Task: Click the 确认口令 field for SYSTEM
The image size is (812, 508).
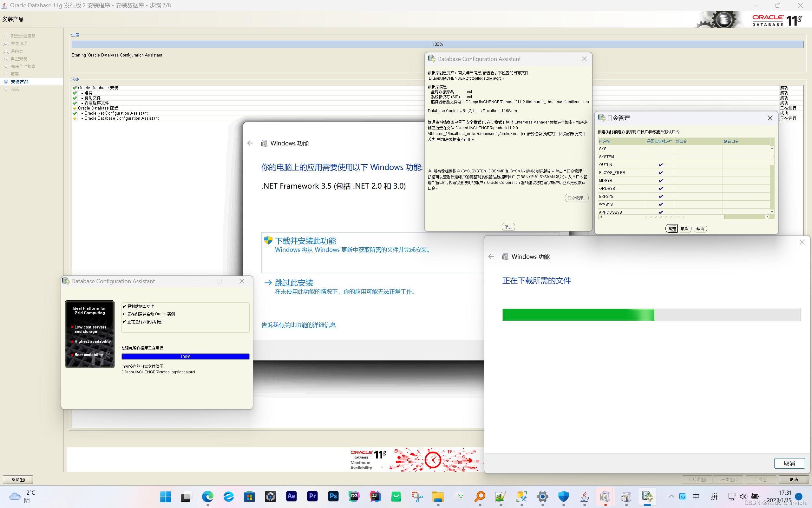Action: click(x=746, y=157)
